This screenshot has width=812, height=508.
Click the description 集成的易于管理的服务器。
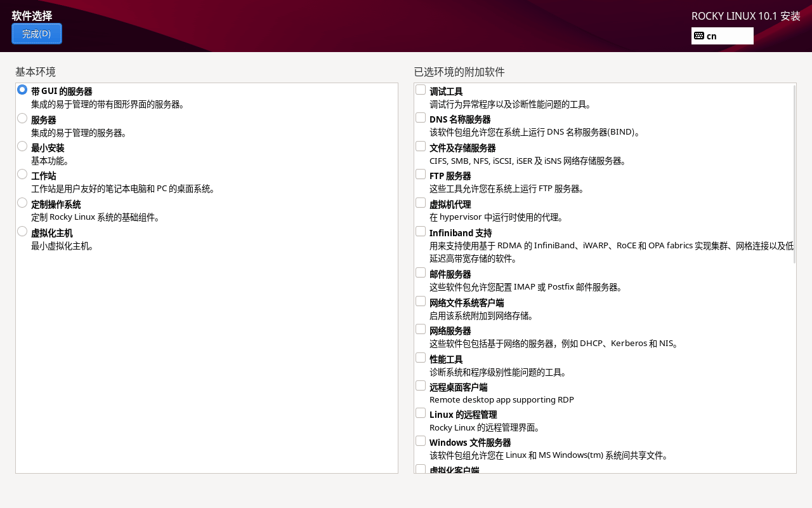pos(79,133)
